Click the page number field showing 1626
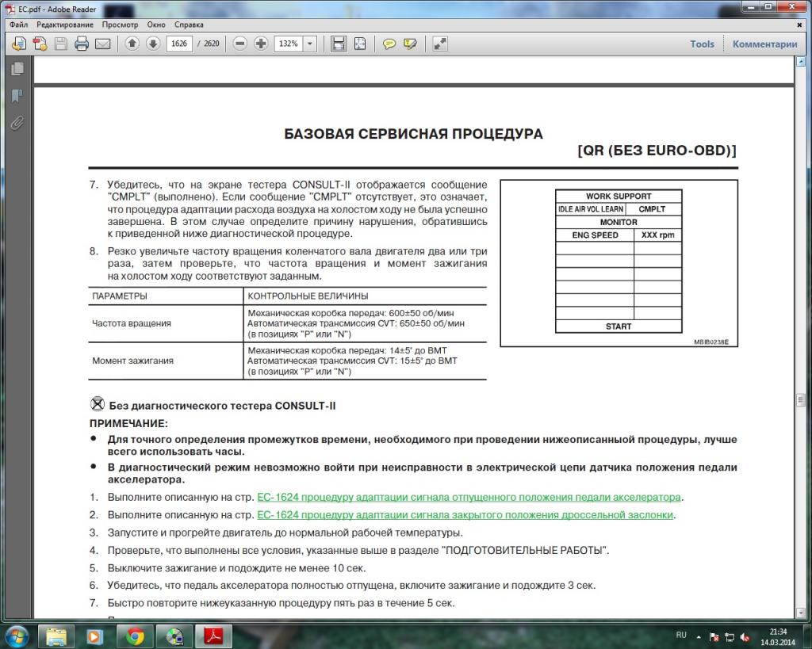This screenshot has width=812, height=649. coord(179,44)
